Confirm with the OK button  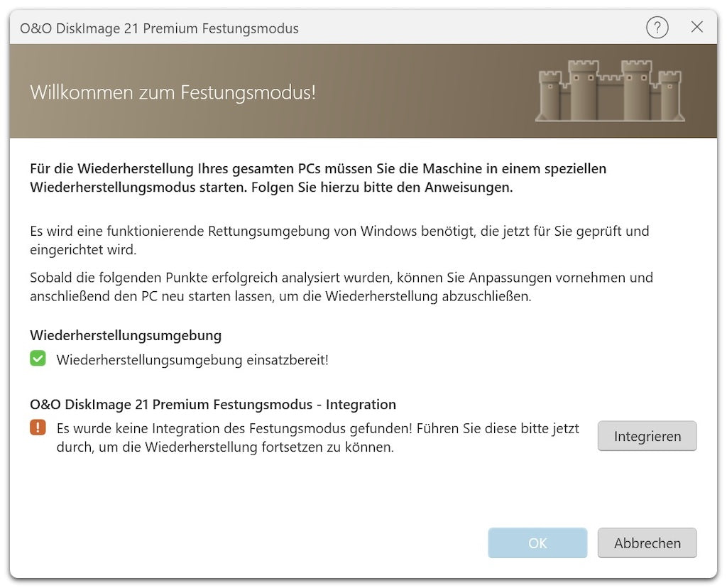pyautogui.click(x=537, y=543)
